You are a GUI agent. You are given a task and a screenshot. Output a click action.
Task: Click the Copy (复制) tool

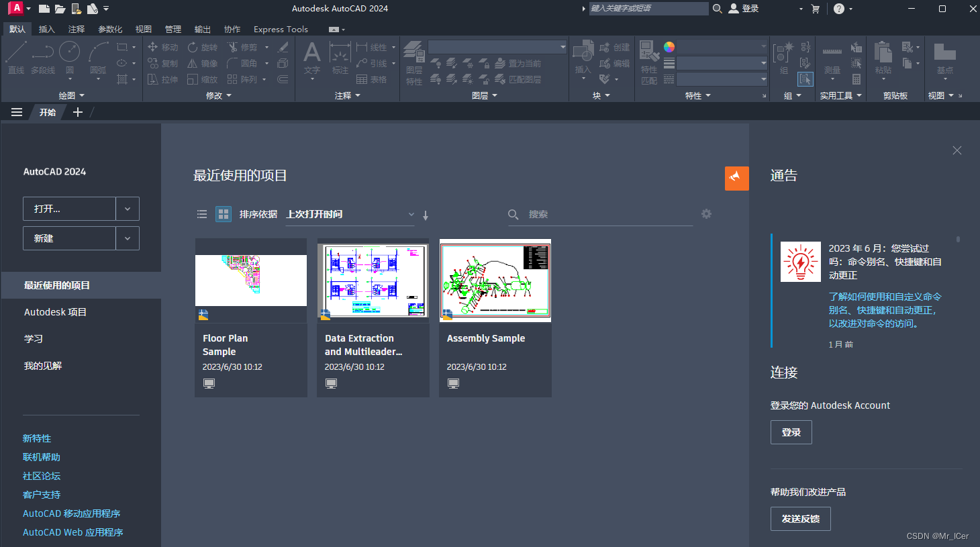point(163,63)
